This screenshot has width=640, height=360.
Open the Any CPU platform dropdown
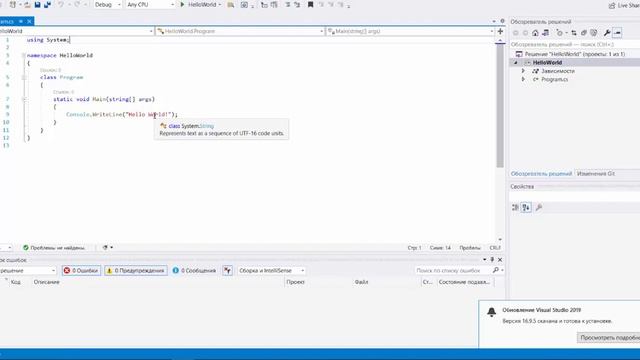click(150, 5)
